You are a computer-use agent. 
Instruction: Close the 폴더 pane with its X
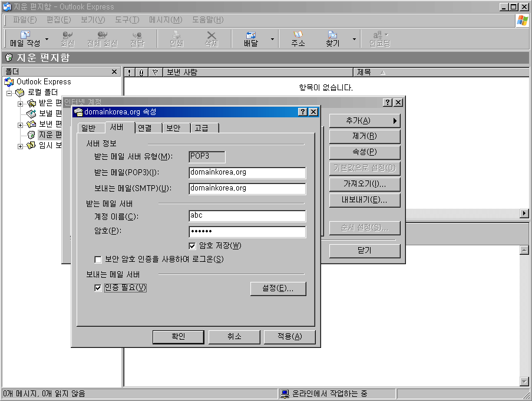114,71
